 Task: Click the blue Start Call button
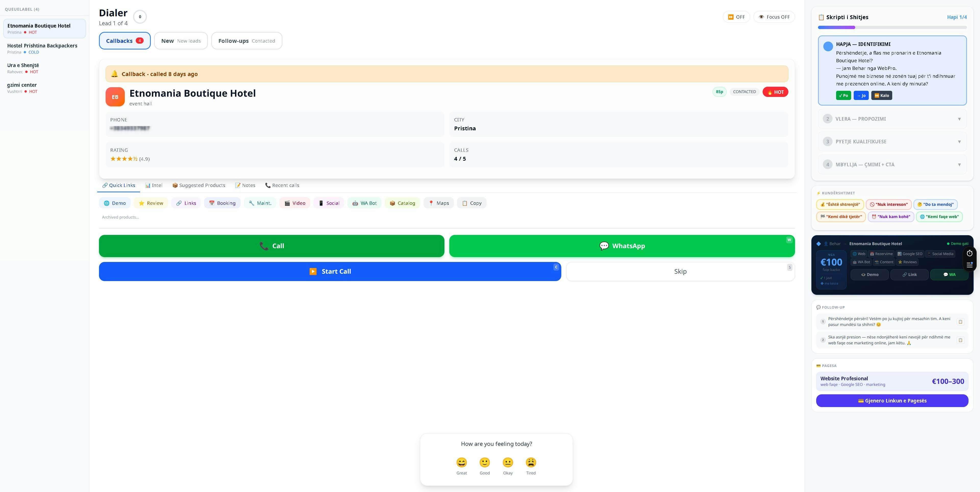pyautogui.click(x=330, y=271)
